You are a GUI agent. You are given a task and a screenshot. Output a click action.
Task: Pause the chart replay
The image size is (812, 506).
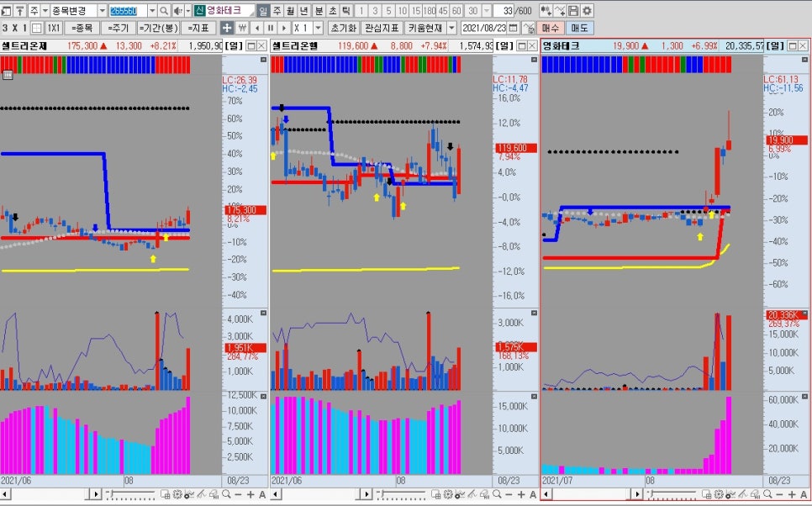point(271,28)
